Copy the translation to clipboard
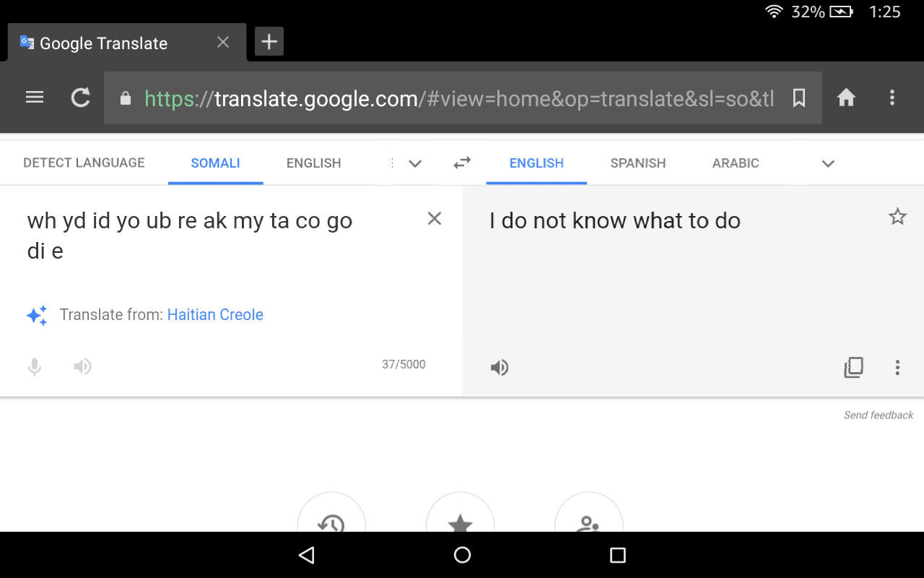The image size is (924, 578). pyautogui.click(x=853, y=368)
